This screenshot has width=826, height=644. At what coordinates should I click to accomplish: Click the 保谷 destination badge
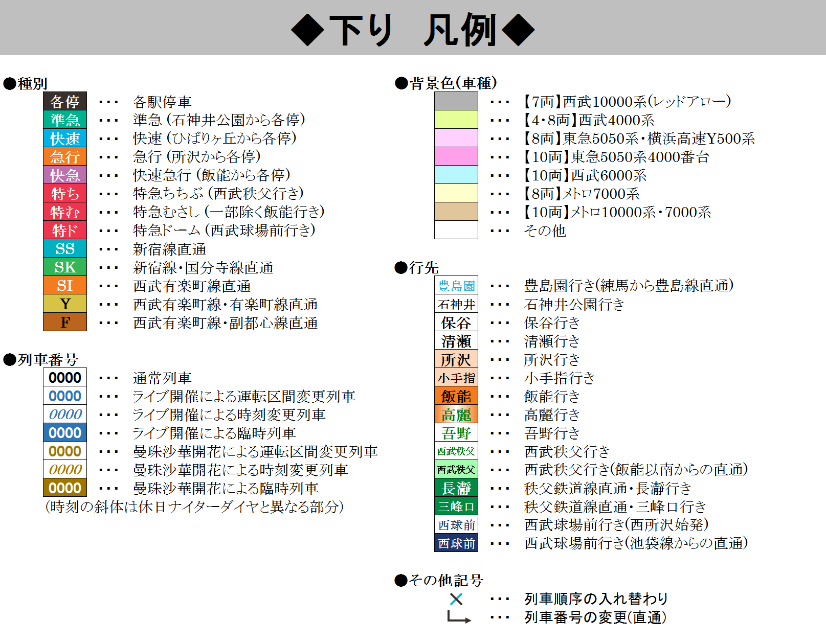[456, 322]
